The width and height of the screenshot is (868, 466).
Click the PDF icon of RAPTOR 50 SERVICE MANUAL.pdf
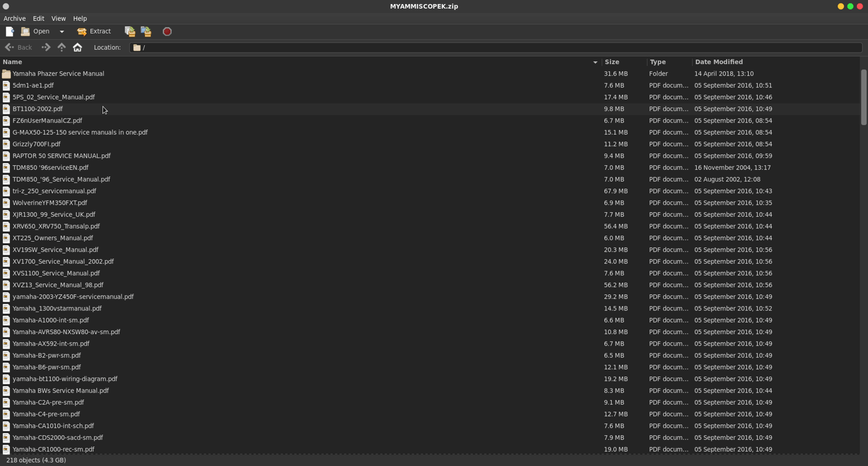(x=6, y=156)
